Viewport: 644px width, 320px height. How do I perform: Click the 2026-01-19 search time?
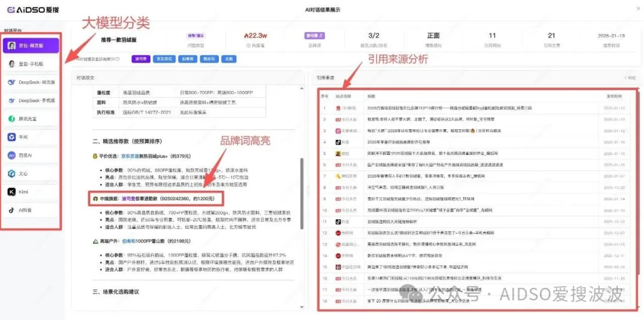611,36
